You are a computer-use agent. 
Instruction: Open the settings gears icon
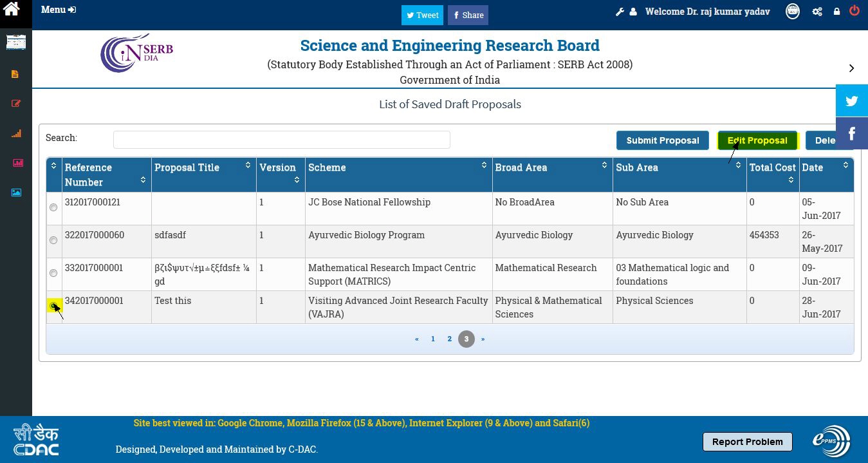click(x=817, y=12)
